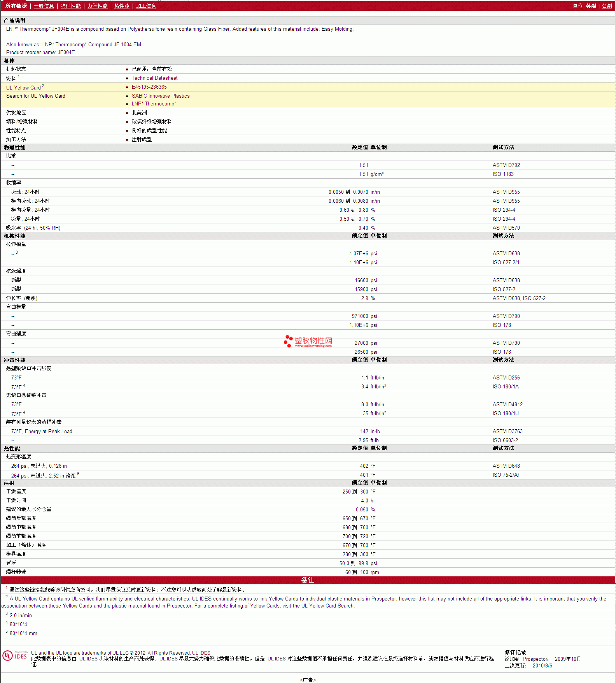
Task: Click the ASTM D256 test method
Action: point(506,377)
